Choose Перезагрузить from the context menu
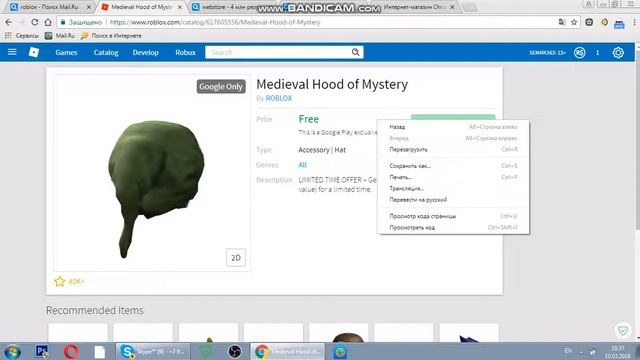640x360 pixels. 453,149
